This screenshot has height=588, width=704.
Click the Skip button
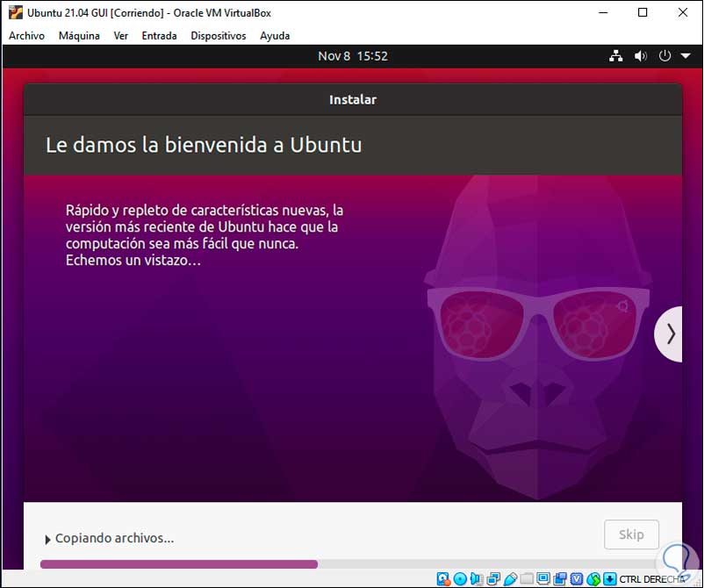click(x=631, y=534)
